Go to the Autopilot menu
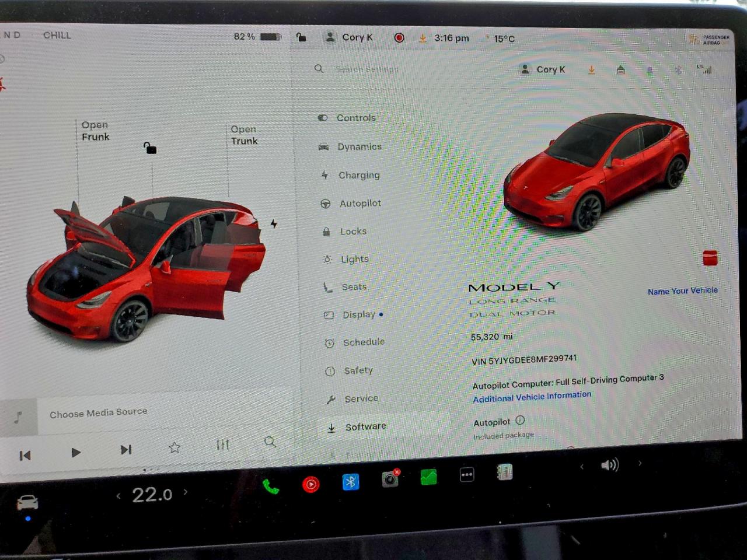The height and width of the screenshot is (560, 747). [351, 203]
